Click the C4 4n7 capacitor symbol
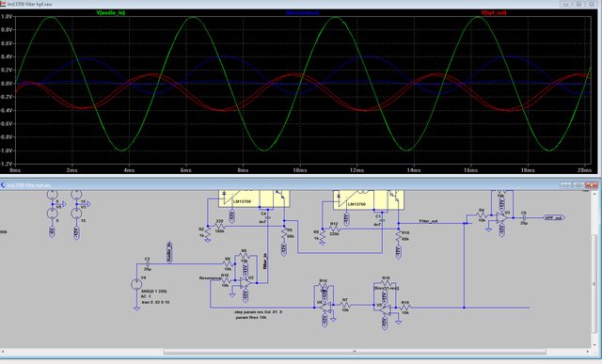The height and width of the screenshot is (364, 602). coord(267,217)
